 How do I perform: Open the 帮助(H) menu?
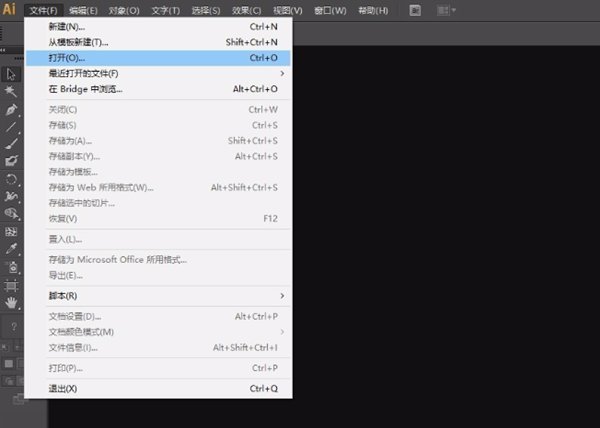pos(373,10)
